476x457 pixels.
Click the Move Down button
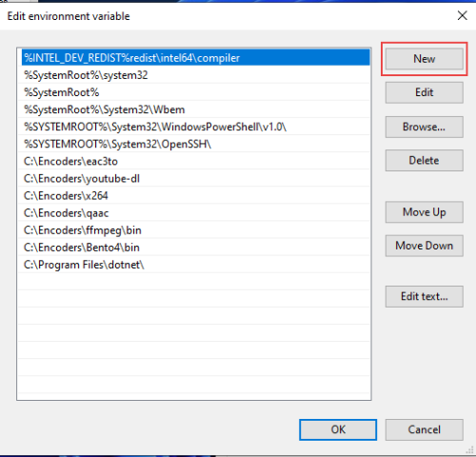tap(425, 246)
